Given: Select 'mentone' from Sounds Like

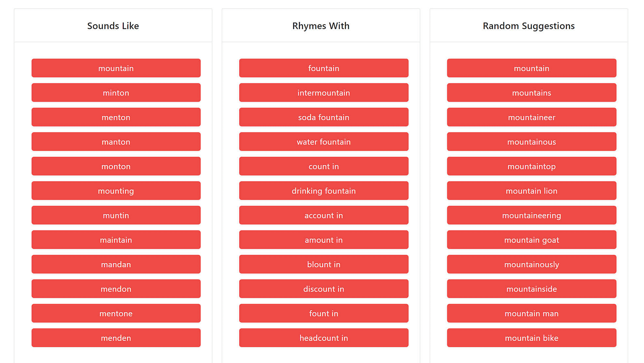Looking at the screenshot, I should point(116,314).
